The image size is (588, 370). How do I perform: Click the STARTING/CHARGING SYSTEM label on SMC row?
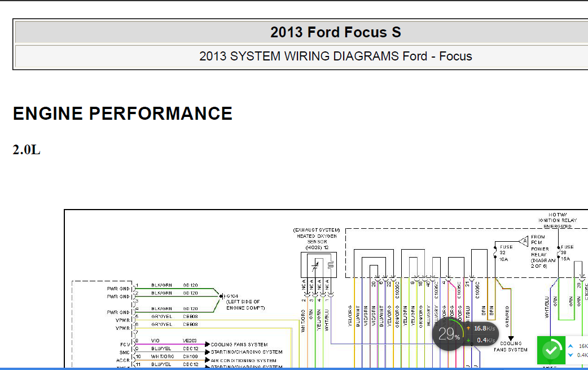(x=247, y=352)
